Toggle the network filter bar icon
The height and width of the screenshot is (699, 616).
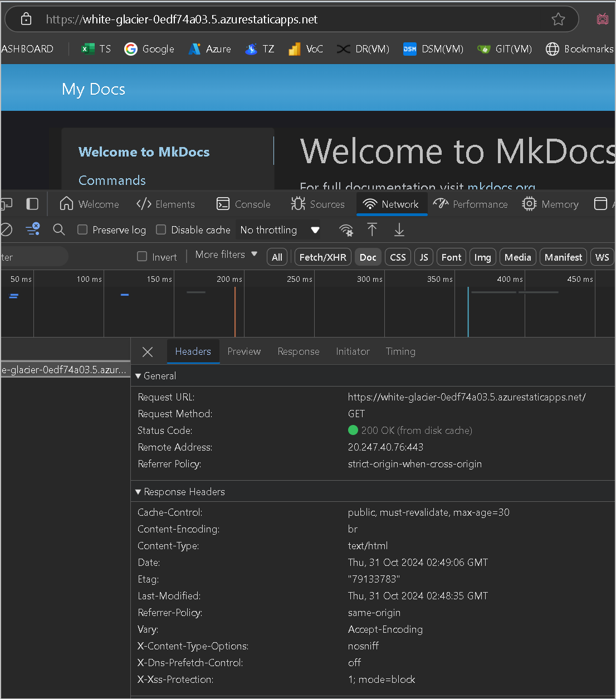(x=33, y=229)
